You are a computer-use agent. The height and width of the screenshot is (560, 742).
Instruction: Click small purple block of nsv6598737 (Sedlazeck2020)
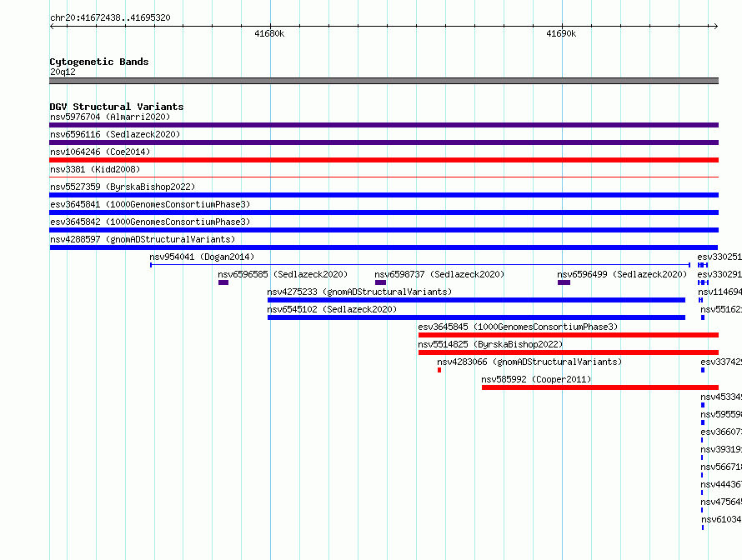pos(380,282)
